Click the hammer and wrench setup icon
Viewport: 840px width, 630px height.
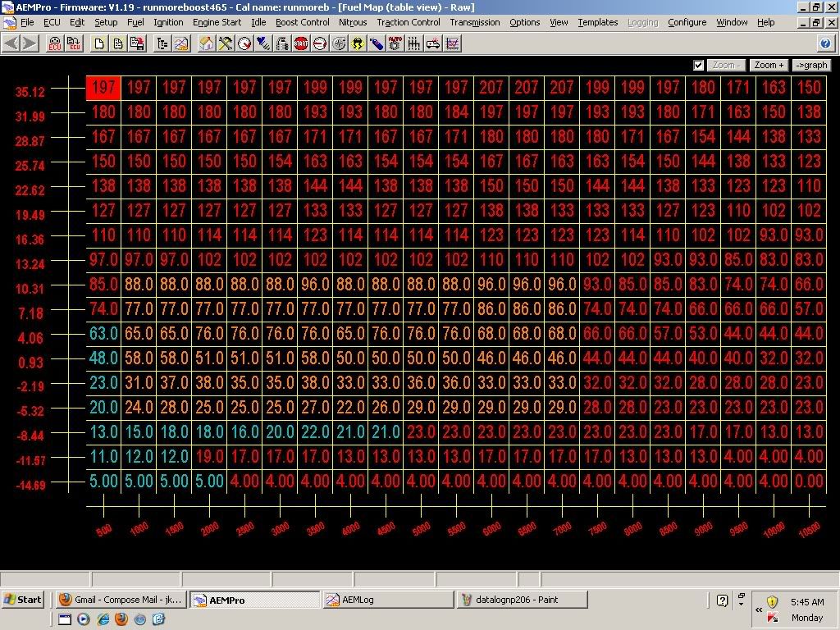click(x=226, y=43)
